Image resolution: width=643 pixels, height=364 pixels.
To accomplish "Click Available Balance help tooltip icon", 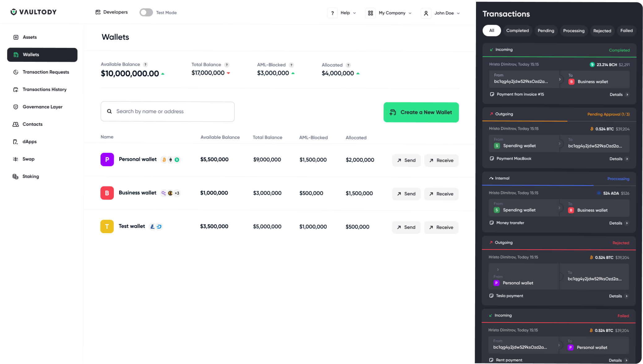I will (145, 65).
